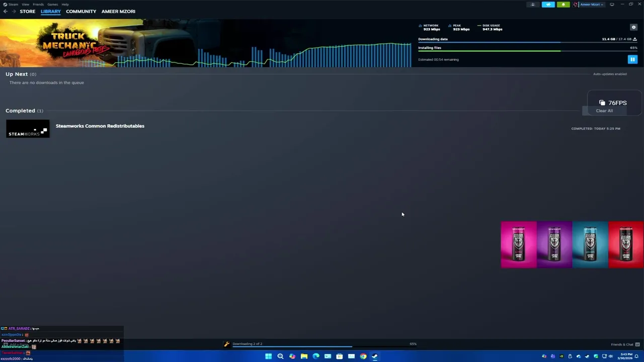Click the purple energy drink can image
Screen dimensions: 644x362
(554, 244)
